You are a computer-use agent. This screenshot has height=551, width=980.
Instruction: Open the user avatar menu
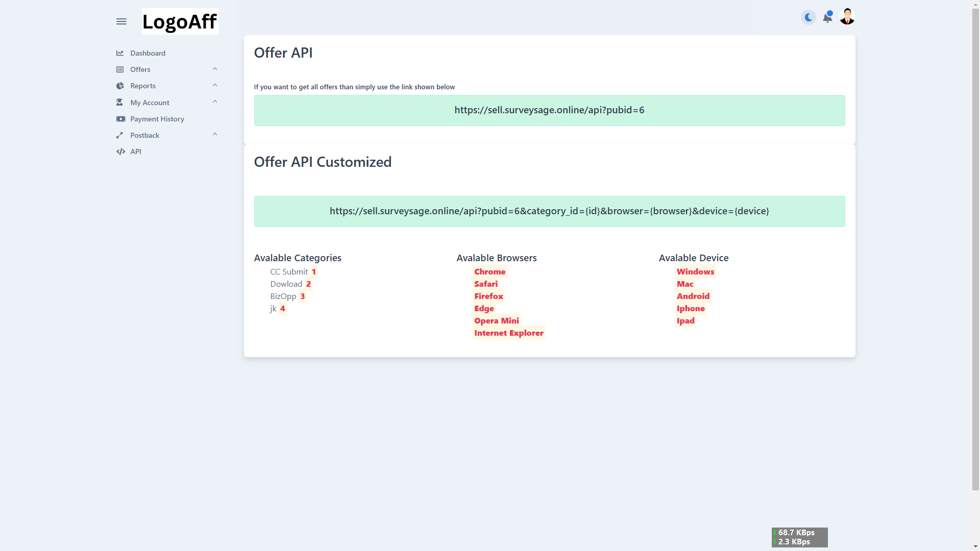click(847, 17)
